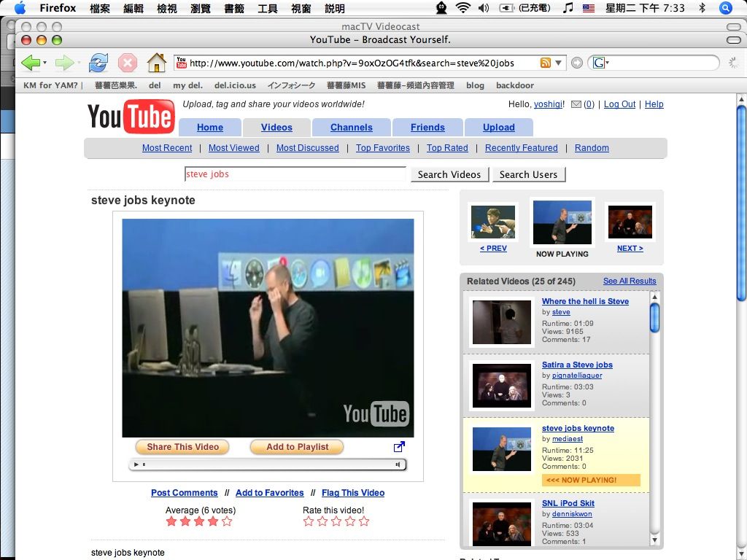The image size is (747, 560).
Task: Open the Satira a Steve jobs link
Action: pyautogui.click(x=577, y=365)
